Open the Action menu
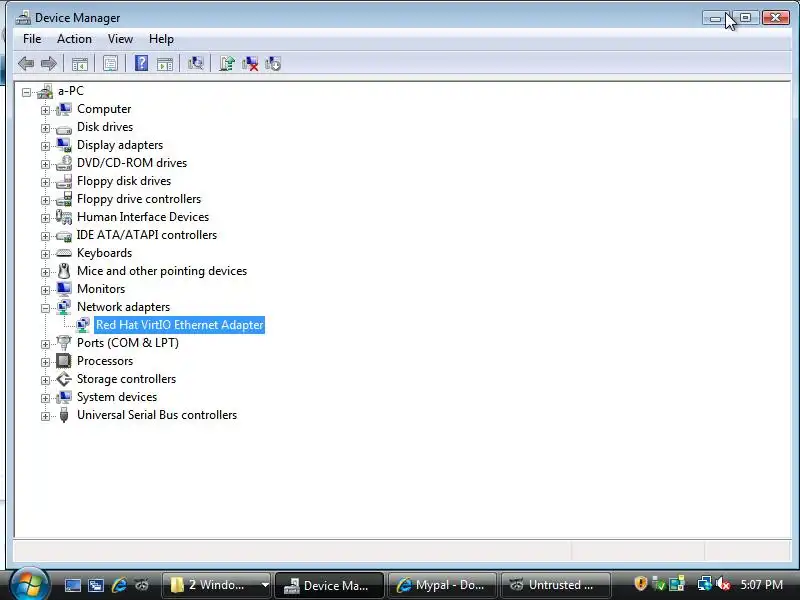This screenshot has width=800, height=600. (x=74, y=39)
